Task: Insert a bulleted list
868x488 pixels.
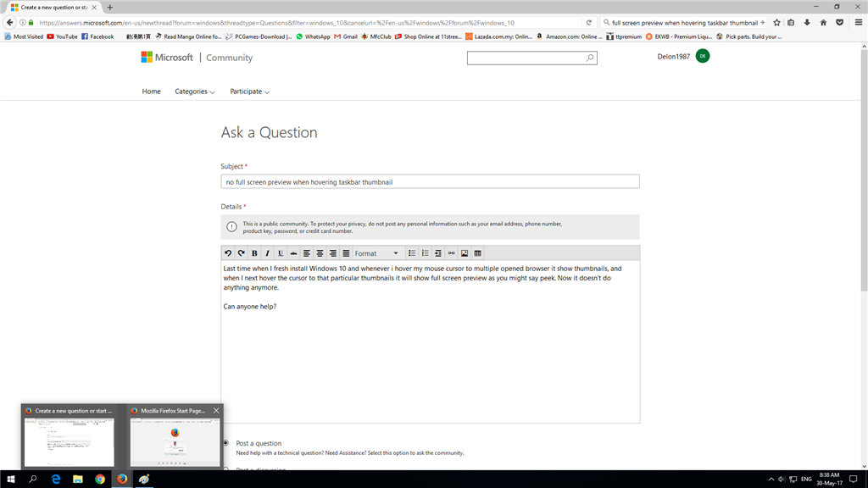Action: pyautogui.click(x=412, y=253)
